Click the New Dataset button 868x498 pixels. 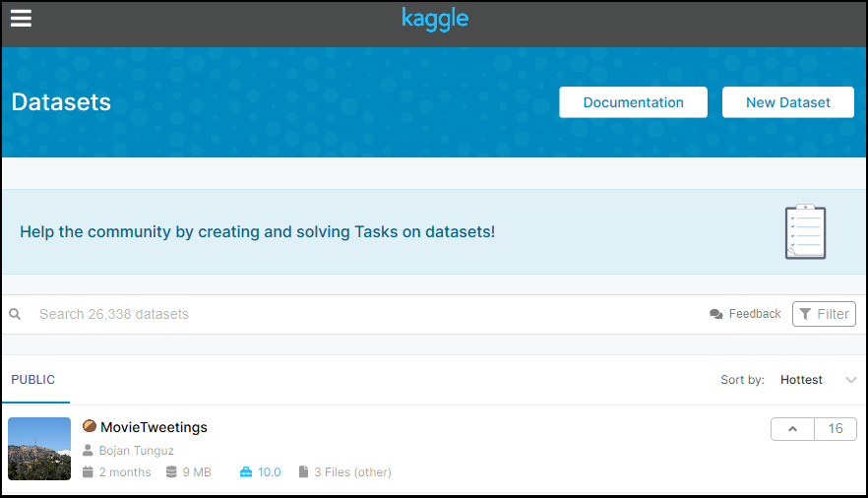pyautogui.click(x=787, y=102)
